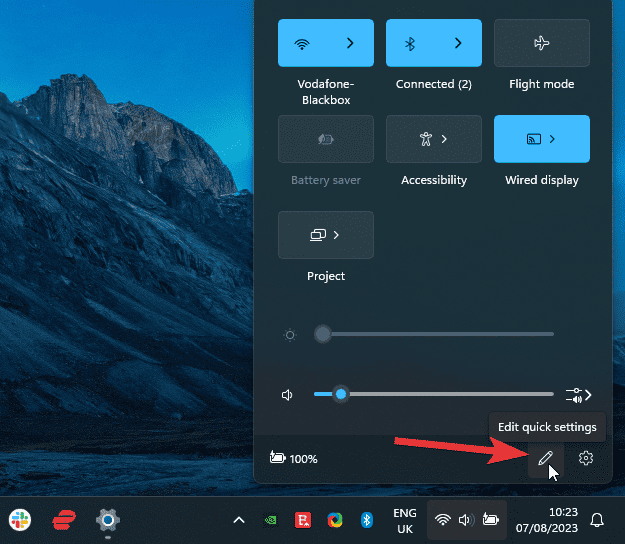Click the volume slider track

pos(434,394)
